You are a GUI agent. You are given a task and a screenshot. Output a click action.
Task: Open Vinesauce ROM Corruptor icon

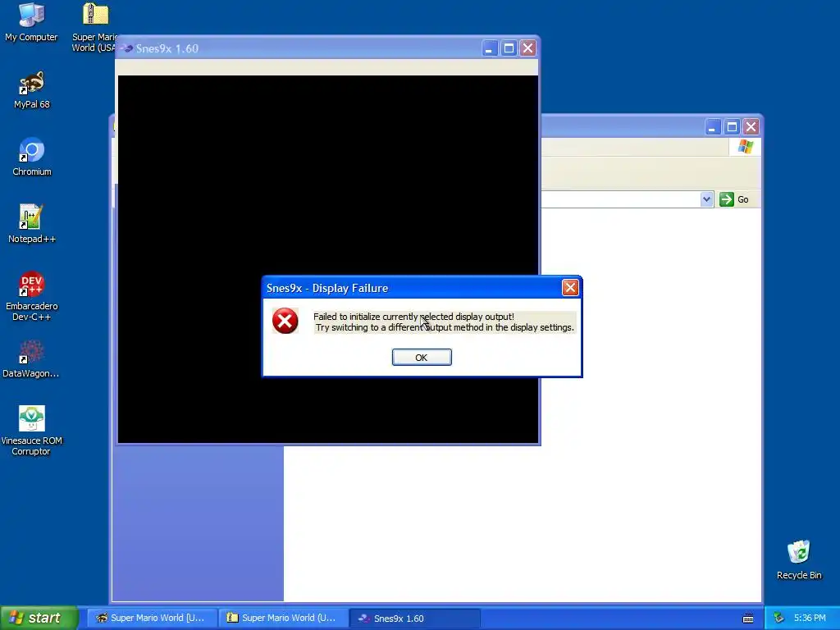click(32, 431)
